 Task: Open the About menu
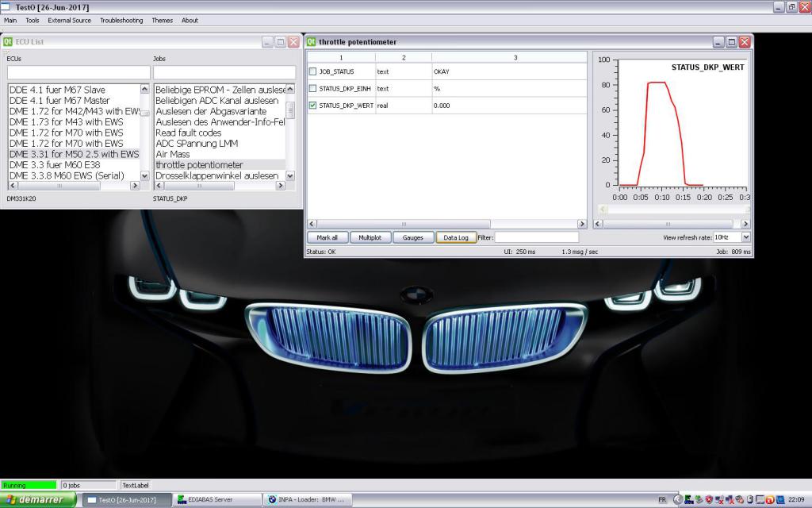point(190,20)
